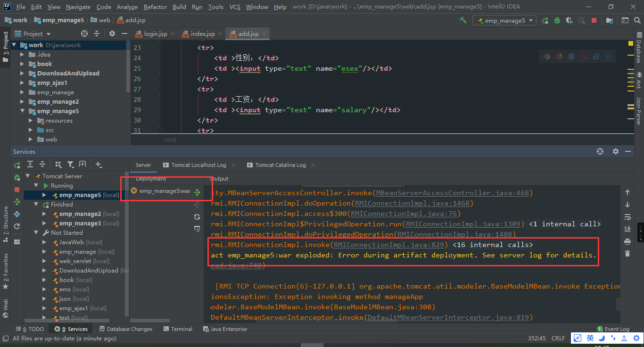Click the CRLF line separator indicator

[x=558, y=339]
